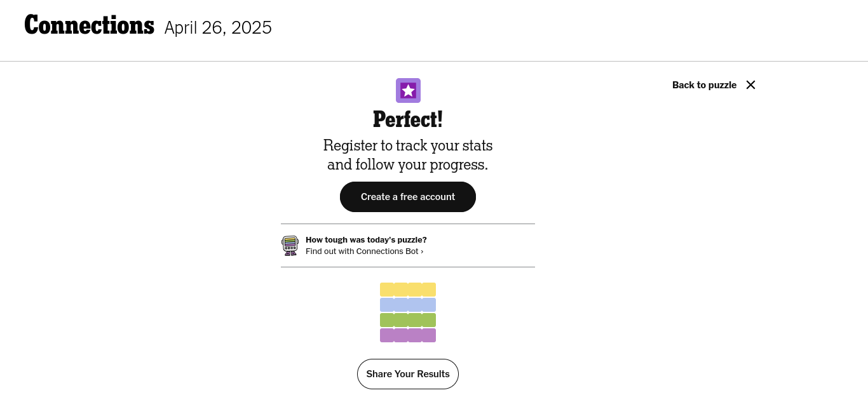Screen dimensions: 868x395
Task: Select the first yellow result square
Action: (387, 290)
